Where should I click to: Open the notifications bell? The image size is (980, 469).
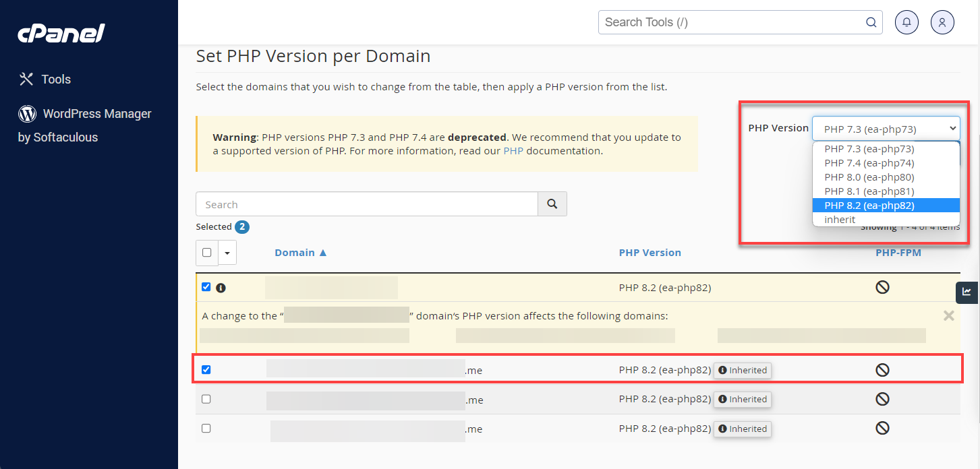(906, 22)
